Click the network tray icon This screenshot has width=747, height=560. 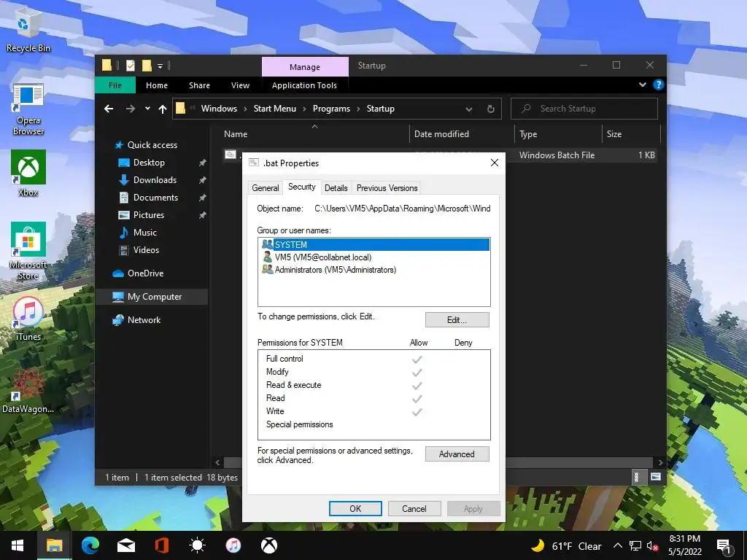tap(635, 546)
